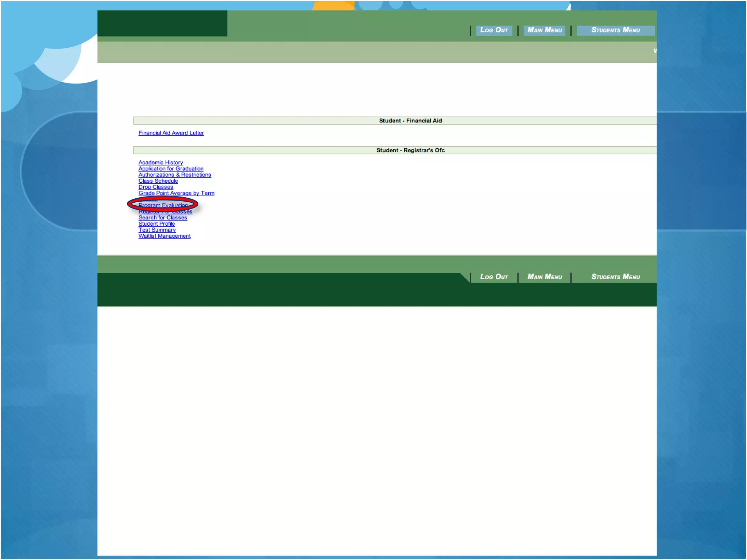Click the dark green logo banner
Viewport: 747px width, 560px height.
pos(162,23)
